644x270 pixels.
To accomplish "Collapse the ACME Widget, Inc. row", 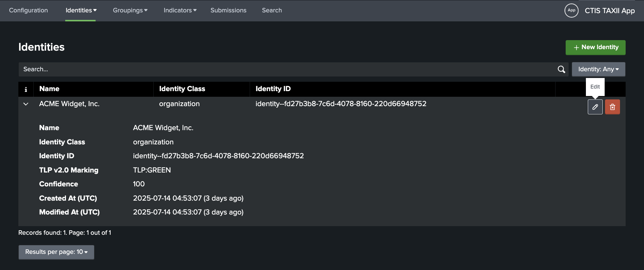I will [26, 104].
